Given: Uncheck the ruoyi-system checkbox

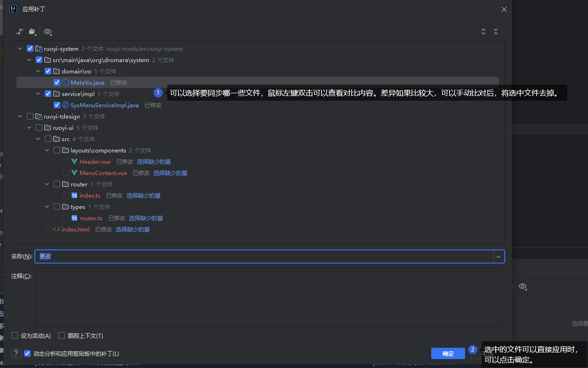Looking at the screenshot, I should coord(30,48).
